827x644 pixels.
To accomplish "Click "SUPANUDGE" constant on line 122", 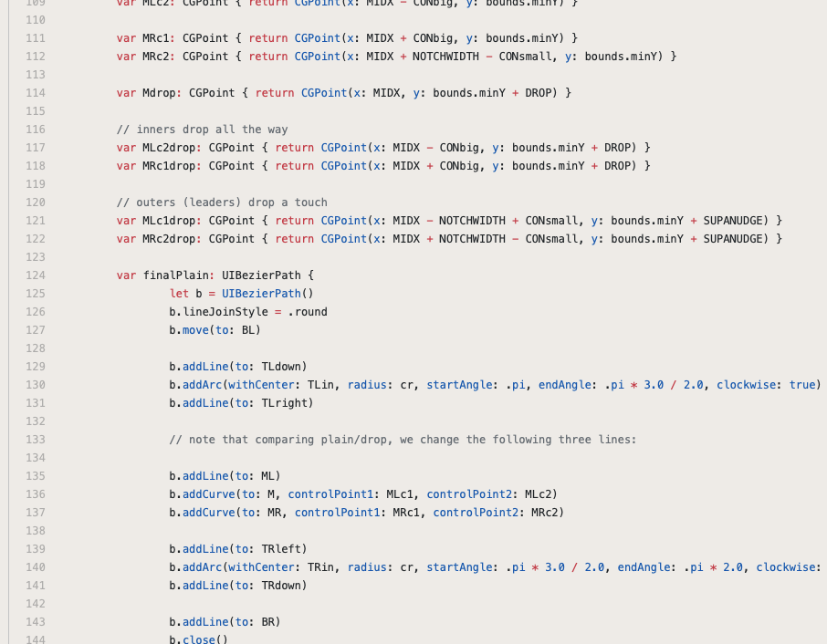I will point(733,239).
